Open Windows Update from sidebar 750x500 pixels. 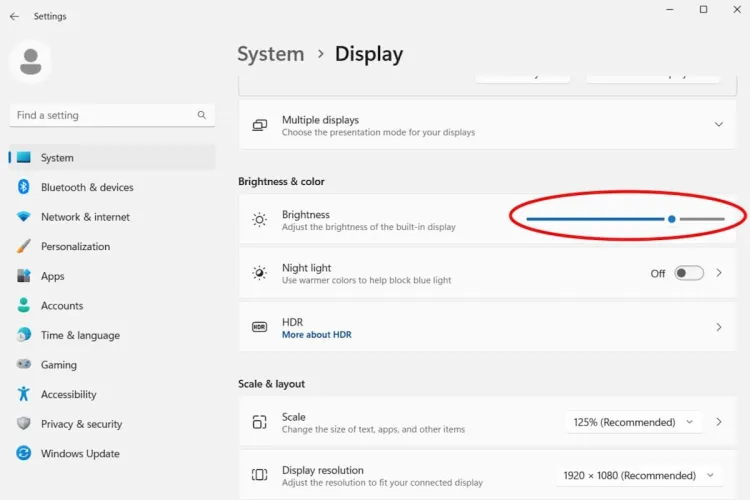click(x=80, y=454)
